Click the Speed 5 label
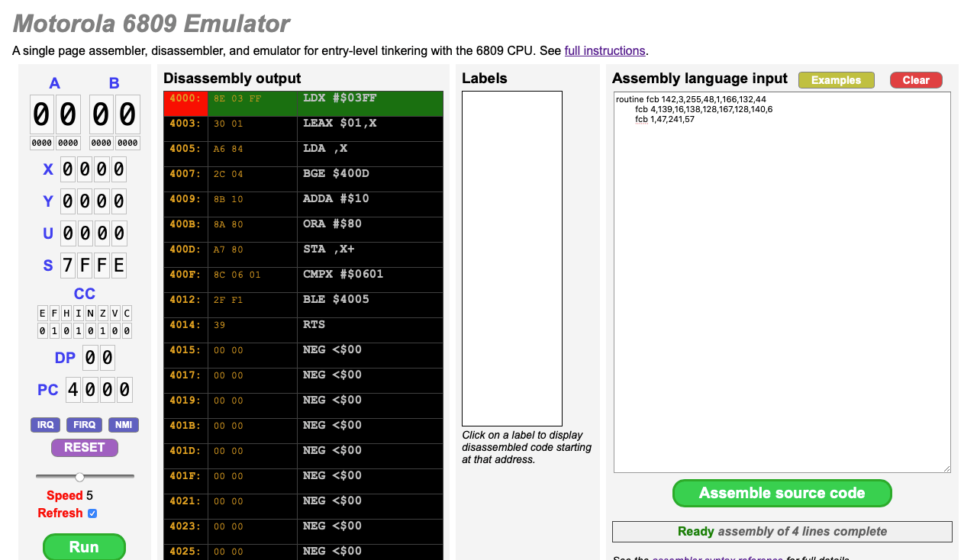Screen dimensions: 977x560 coord(69,495)
